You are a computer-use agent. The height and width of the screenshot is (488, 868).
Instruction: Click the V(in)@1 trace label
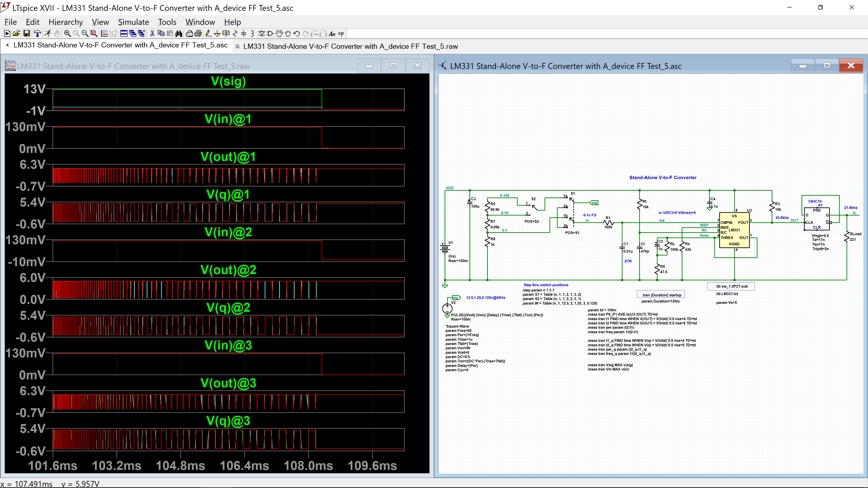point(228,119)
